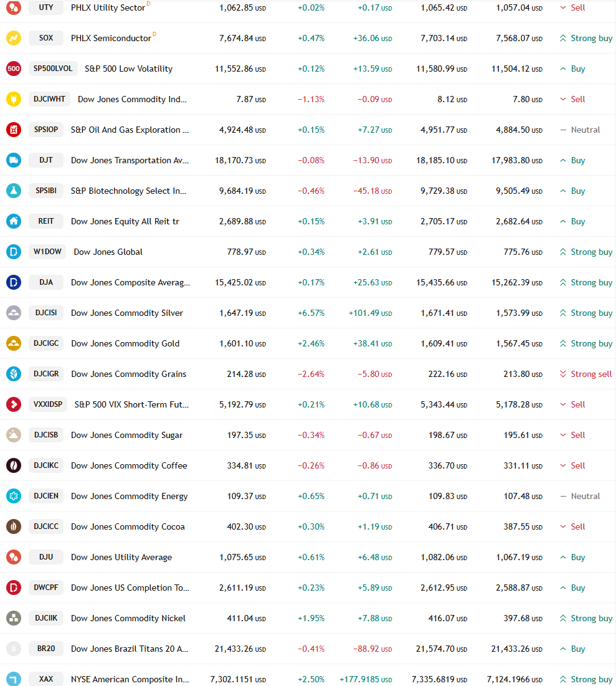Viewport: 616px width, 686px height.
Task: Click the −2.64% change for DJCIGR
Action: click(x=311, y=374)
